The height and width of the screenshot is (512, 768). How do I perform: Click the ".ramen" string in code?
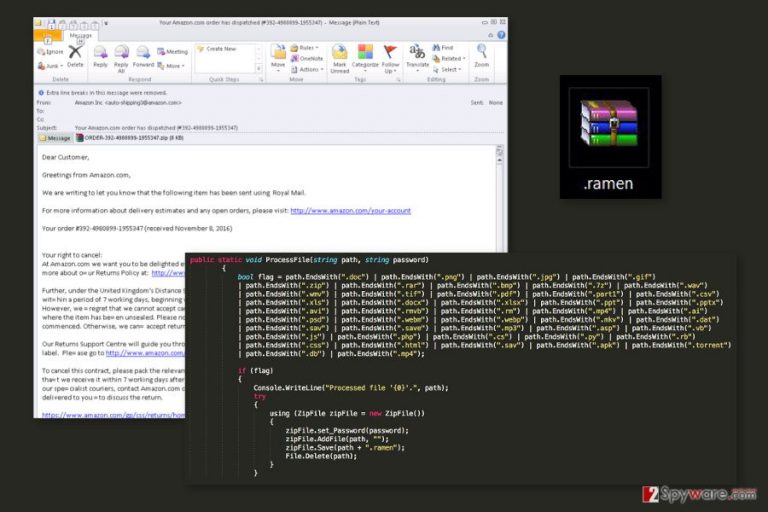pyautogui.click(x=382, y=447)
